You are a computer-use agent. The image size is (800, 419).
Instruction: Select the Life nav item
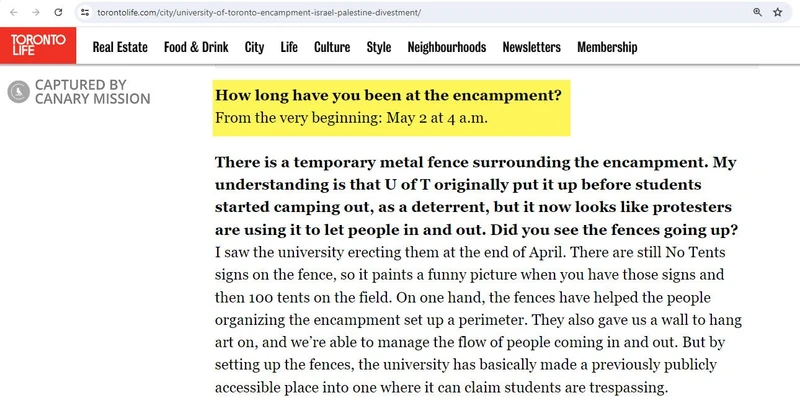click(x=289, y=47)
